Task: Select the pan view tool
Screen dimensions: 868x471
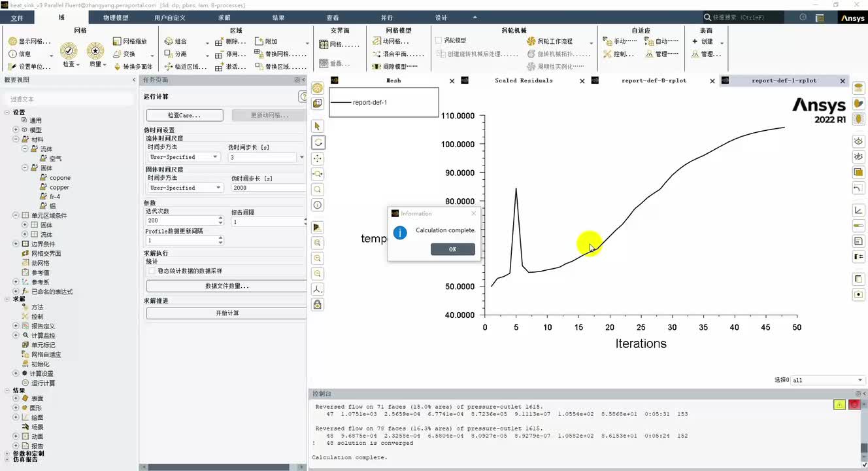Action: (x=318, y=158)
